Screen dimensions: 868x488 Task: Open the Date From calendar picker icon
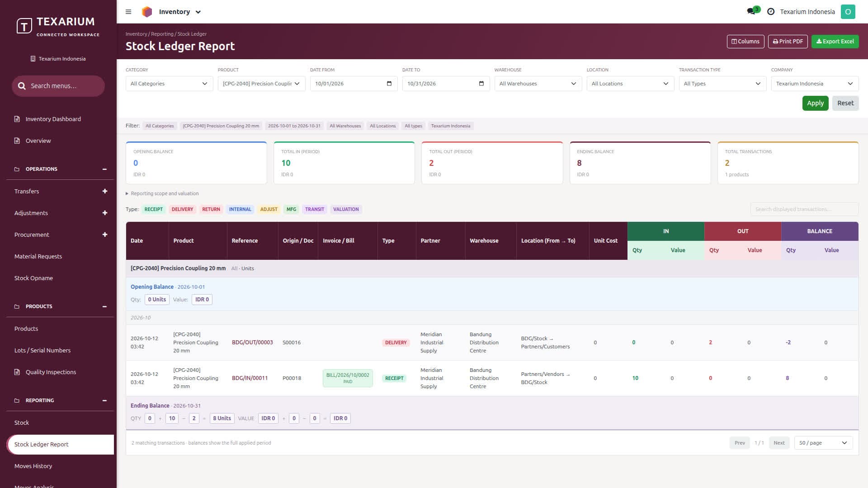pos(389,84)
